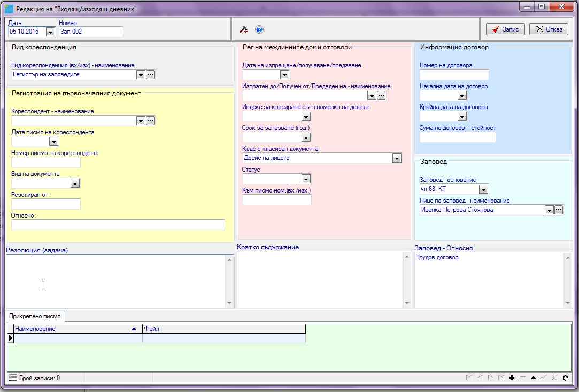Expand Индекс за класиране dropdown
This screenshot has width=579, height=392.
[x=306, y=117]
